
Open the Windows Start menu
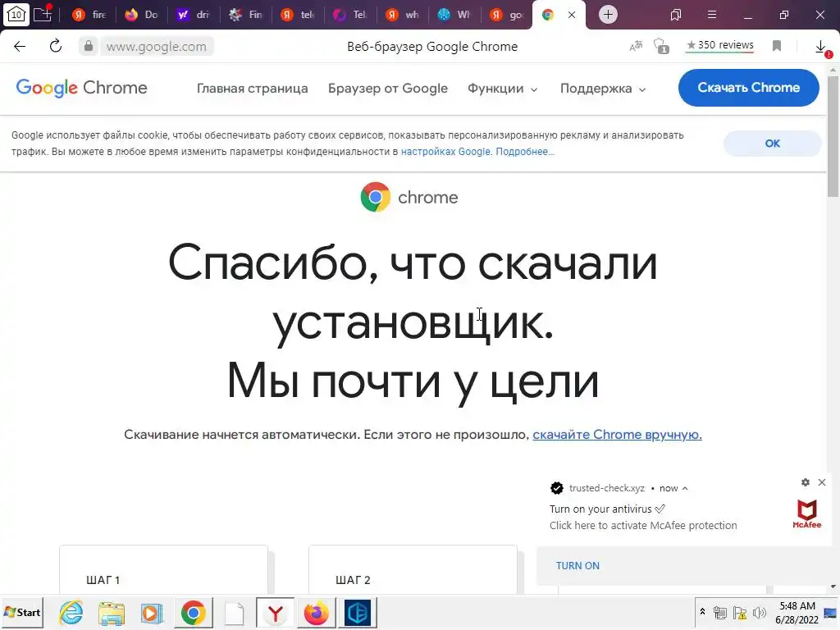[x=22, y=612]
